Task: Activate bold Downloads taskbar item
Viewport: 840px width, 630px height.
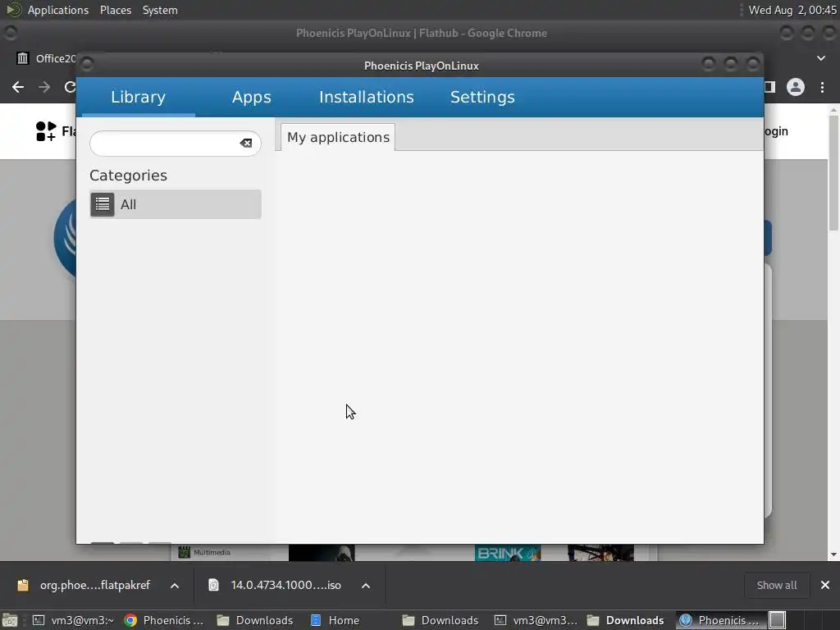Action: (x=626, y=620)
